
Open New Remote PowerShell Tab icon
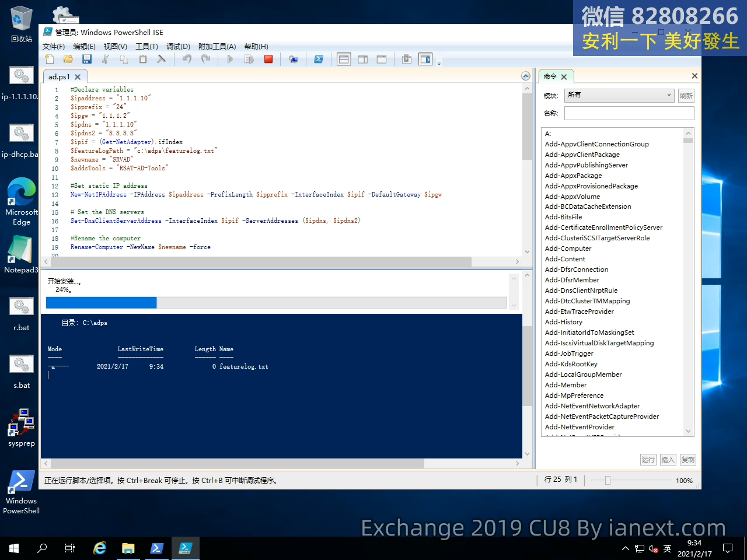[293, 59]
